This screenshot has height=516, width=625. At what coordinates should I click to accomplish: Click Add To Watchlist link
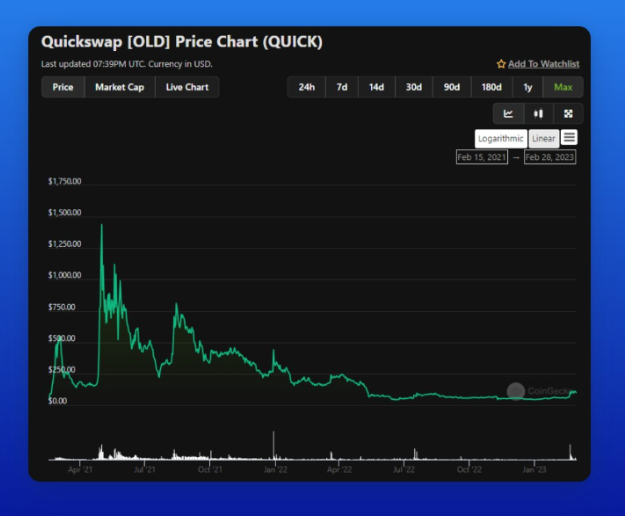(x=544, y=64)
